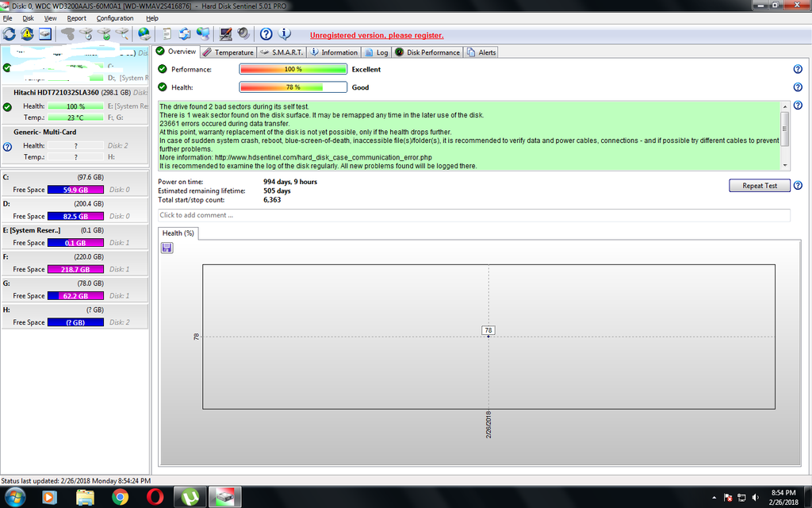Open the Windows Start button

[14, 498]
